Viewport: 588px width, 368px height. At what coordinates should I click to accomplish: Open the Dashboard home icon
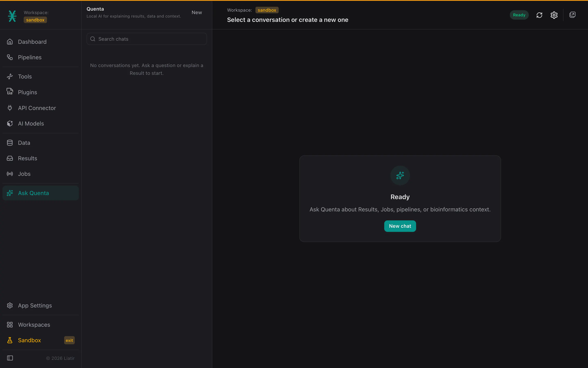10,42
